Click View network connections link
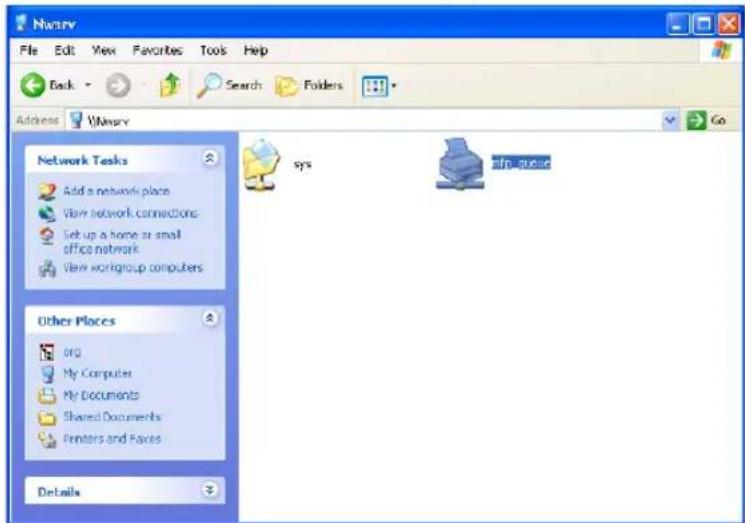Screen dimensions: 745x523 130,213
